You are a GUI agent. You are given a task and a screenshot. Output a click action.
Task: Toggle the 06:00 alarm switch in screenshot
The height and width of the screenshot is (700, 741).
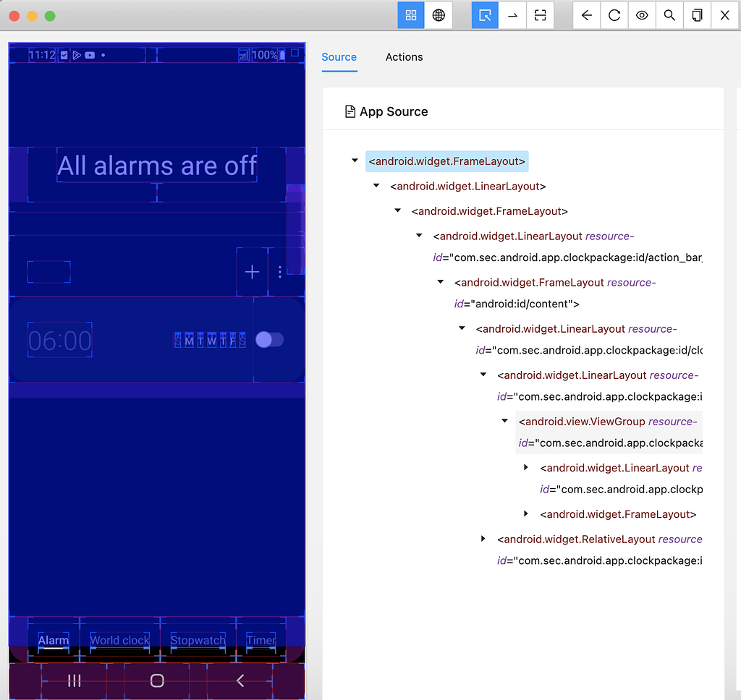point(270,340)
